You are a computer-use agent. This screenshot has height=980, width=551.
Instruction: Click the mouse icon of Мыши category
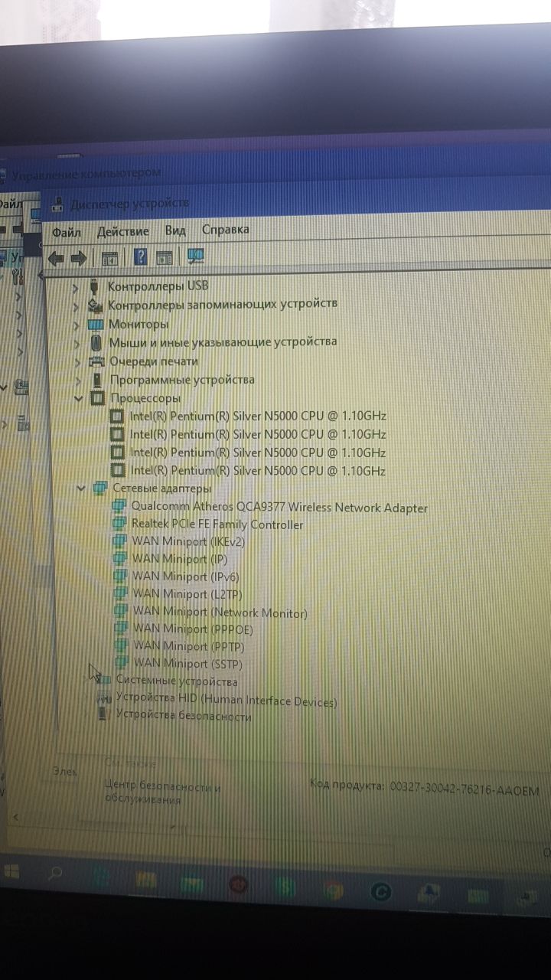pyautogui.click(x=96, y=343)
